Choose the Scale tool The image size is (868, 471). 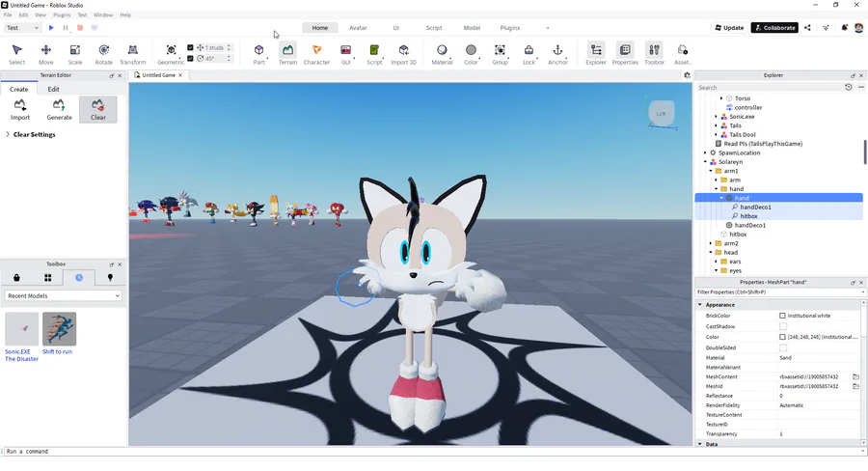point(74,54)
